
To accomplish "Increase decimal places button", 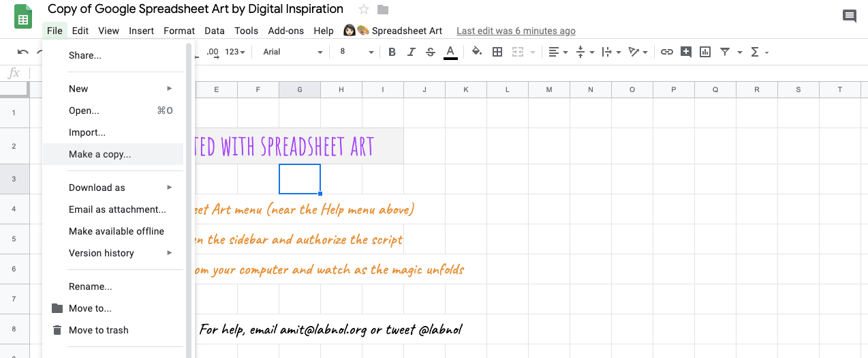I will click(x=213, y=52).
